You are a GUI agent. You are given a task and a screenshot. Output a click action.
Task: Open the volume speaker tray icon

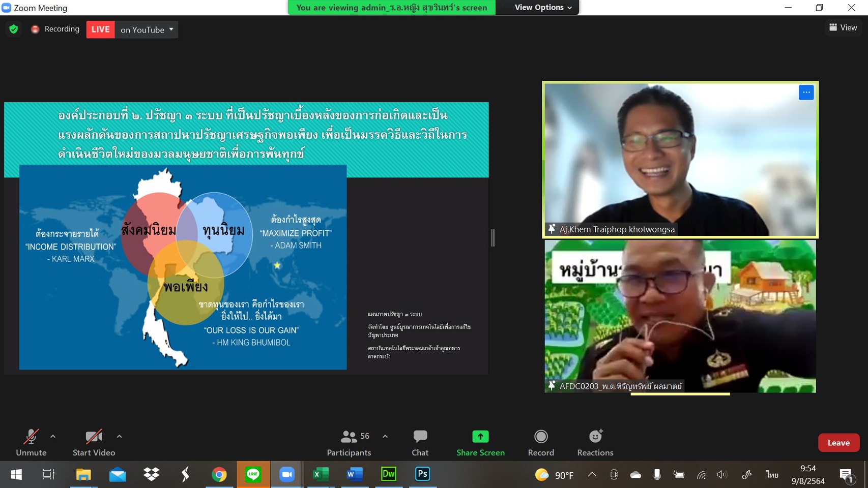pyautogui.click(x=722, y=474)
